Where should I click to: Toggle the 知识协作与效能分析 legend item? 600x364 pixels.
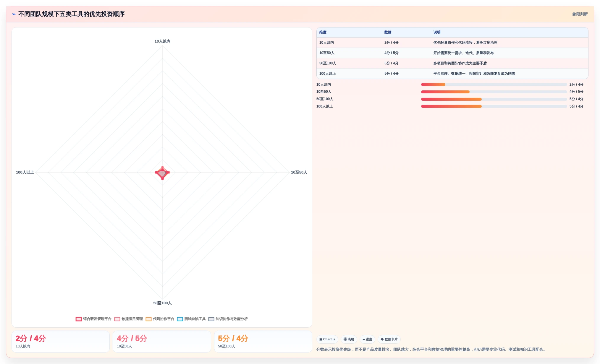(x=228, y=319)
